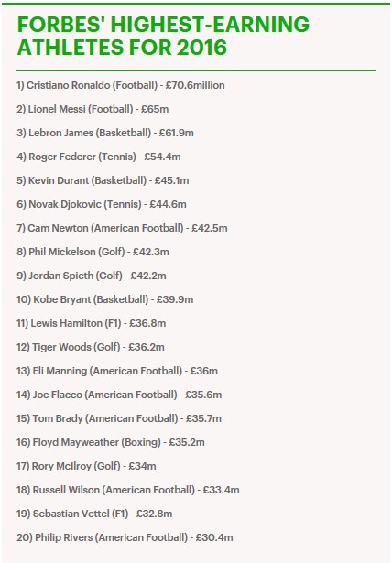Click Floyd Mayweather boxing entry
Viewport: 392px width, 563px height.
(111, 443)
